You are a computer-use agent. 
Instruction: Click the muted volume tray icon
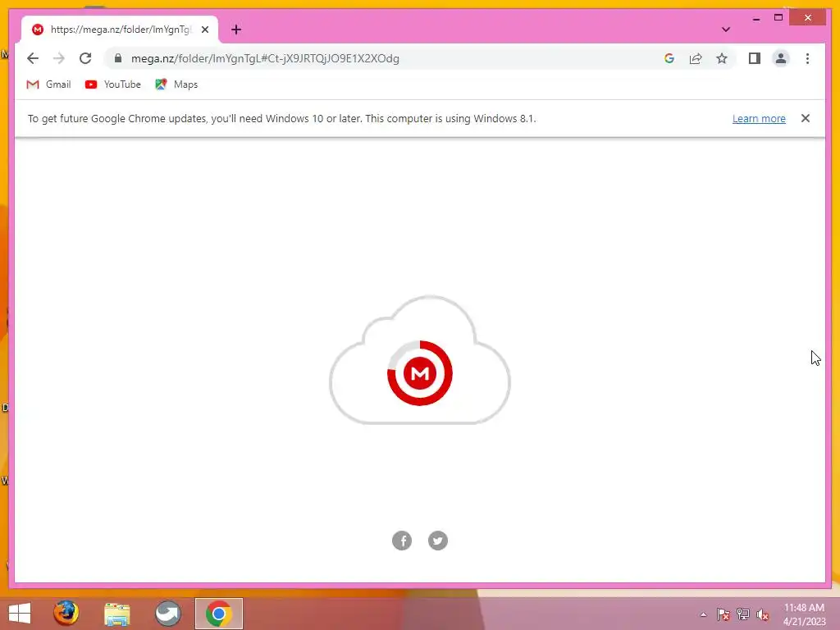(762, 614)
